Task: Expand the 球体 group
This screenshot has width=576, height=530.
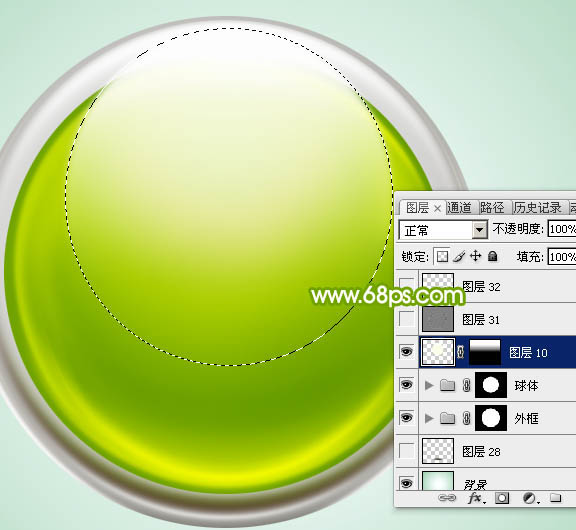Action: click(x=428, y=385)
